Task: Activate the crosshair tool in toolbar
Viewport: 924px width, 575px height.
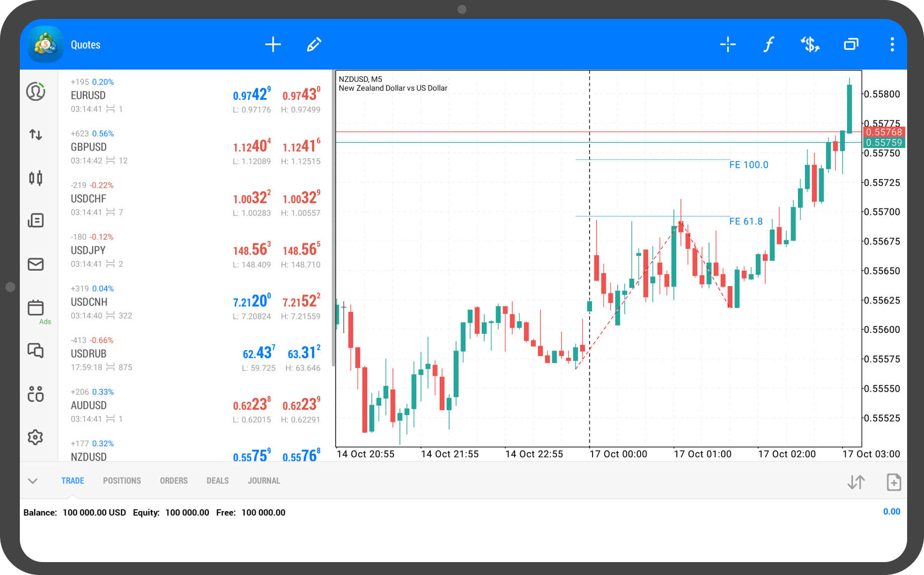Action: pyautogui.click(x=727, y=45)
